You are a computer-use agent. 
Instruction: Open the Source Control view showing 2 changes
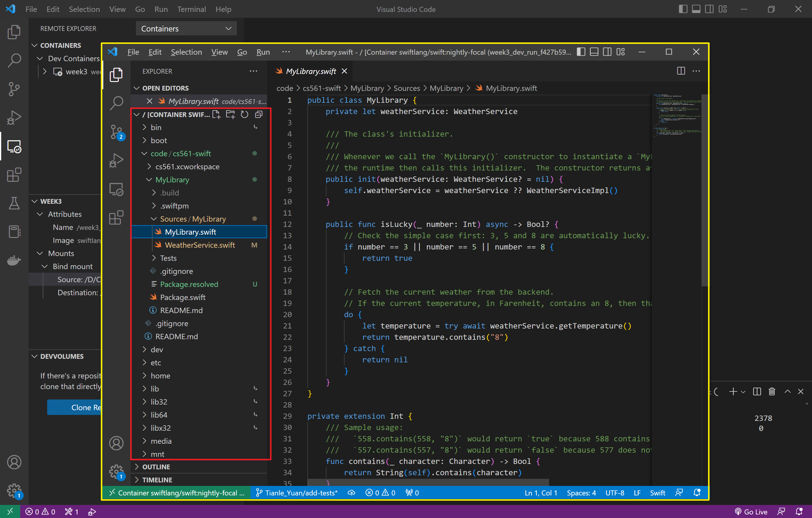pyautogui.click(x=116, y=132)
